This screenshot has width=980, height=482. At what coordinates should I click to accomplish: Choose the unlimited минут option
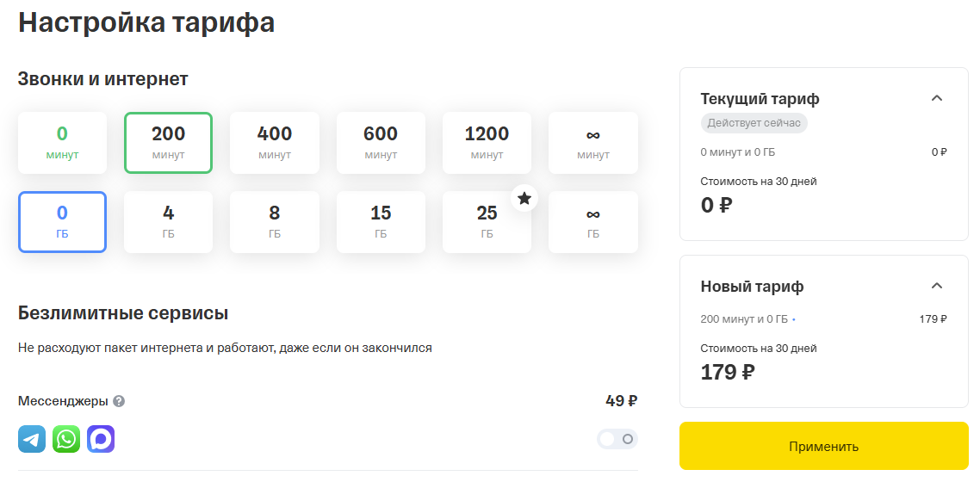pos(593,143)
